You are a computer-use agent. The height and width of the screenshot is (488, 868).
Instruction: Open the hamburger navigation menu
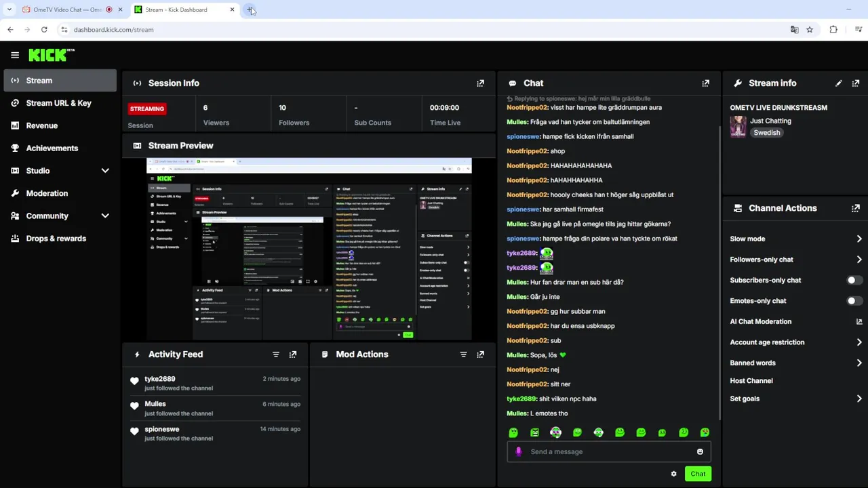(15, 55)
